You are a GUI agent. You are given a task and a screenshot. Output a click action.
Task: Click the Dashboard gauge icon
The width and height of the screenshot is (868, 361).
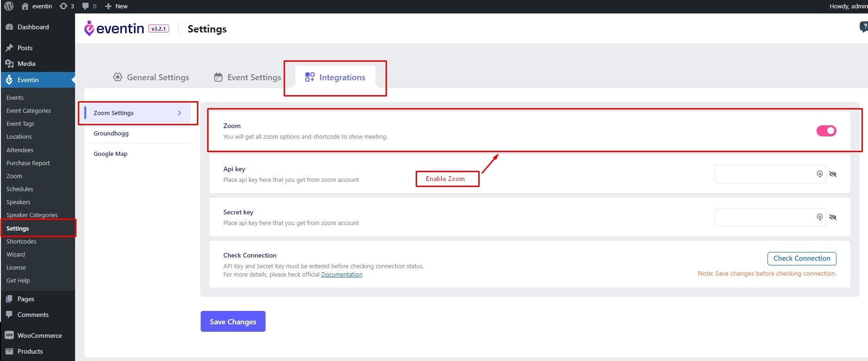[x=9, y=27]
